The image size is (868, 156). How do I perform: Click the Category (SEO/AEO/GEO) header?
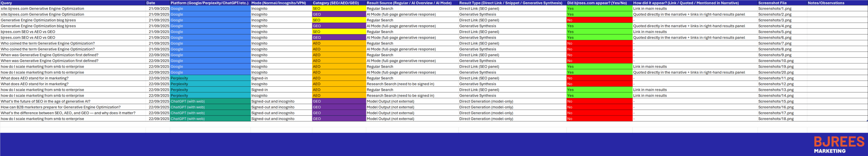(x=338, y=3)
